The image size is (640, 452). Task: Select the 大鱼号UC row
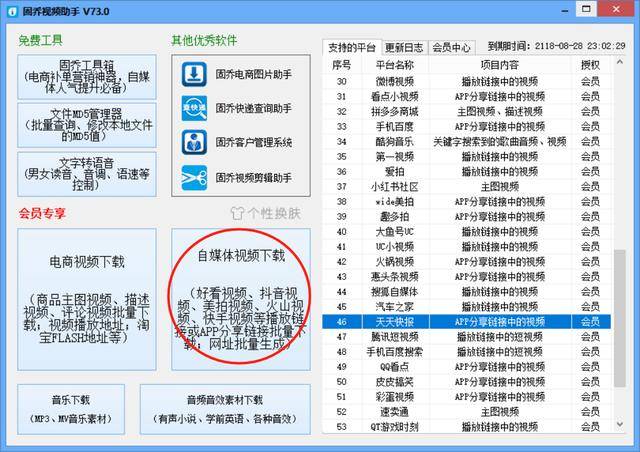467,232
